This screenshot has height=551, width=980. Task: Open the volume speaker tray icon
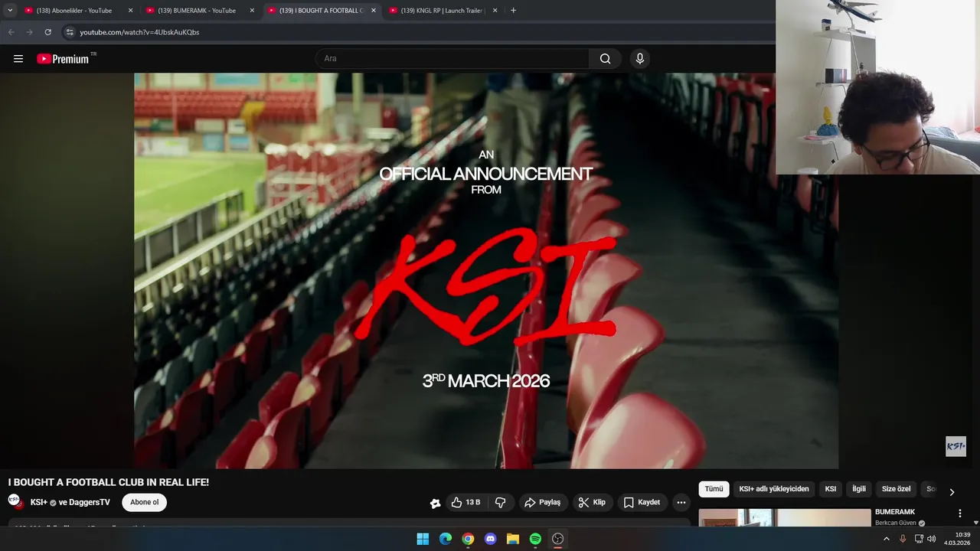pyautogui.click(x=931, y=539)
